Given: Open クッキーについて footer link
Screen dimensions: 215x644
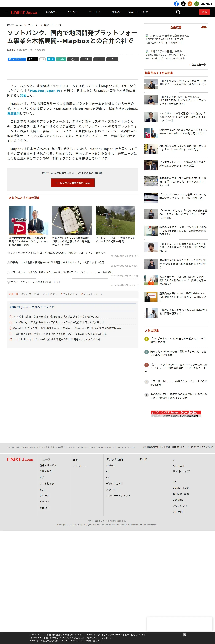Looking at the screenshot, I should [191, 447].
